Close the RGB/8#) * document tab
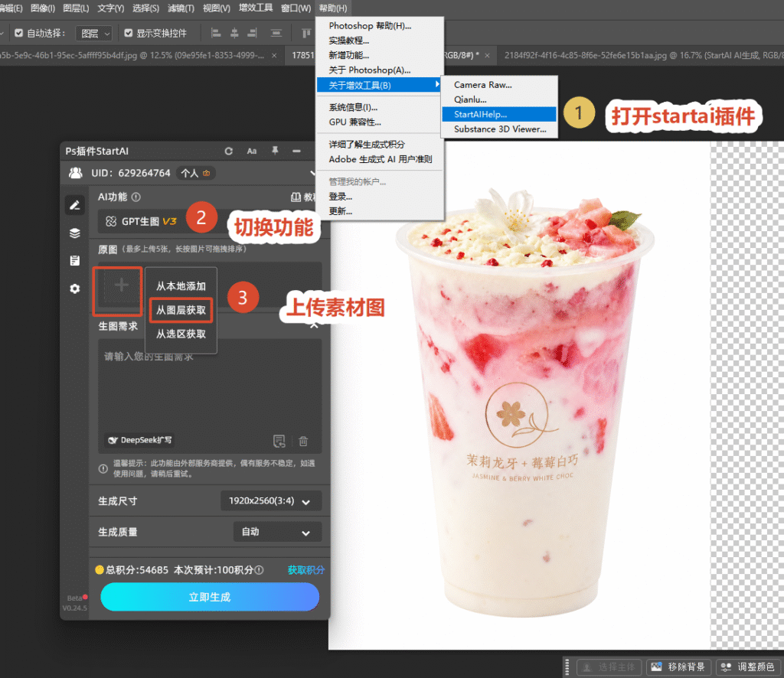This screenshot has height=678, width=784. pyautogui.click(x=487, y=55)
